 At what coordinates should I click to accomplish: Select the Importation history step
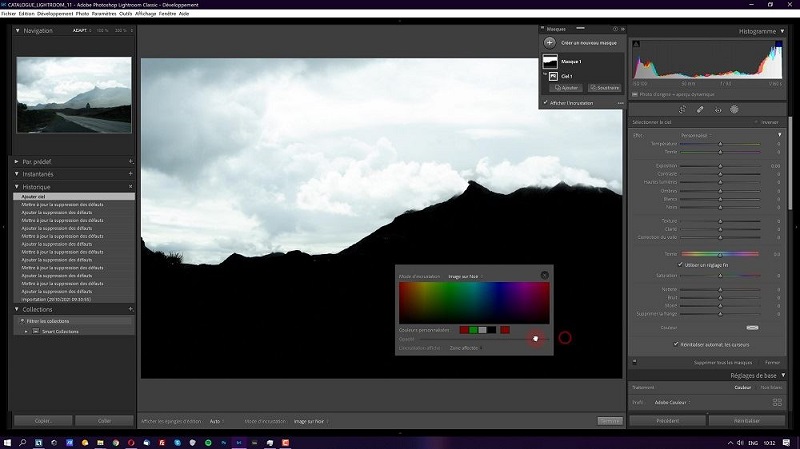coord(74,300)
